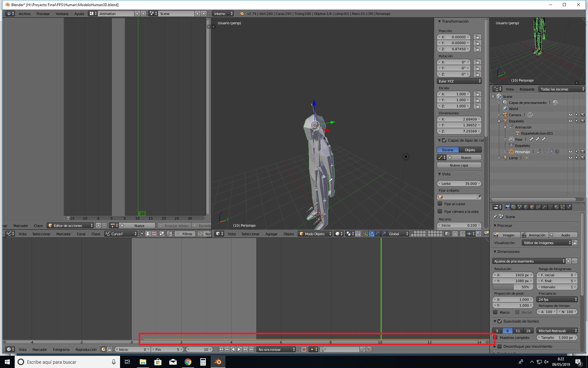The width and height of the screenshot is (588, 368).
Task: Open the Agregar menu in 3D view header
Action: coord(271,234)
